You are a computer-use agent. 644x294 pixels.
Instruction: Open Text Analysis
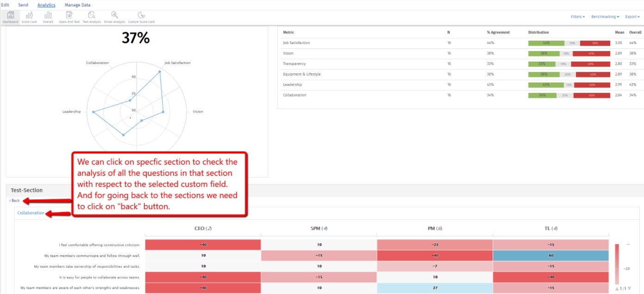(x=92, y=17)
